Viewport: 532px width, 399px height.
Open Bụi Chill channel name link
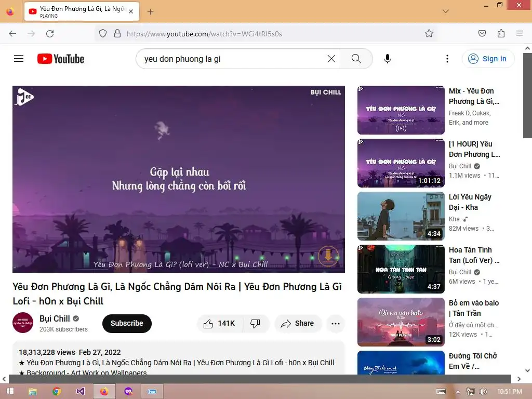(55, 318)
